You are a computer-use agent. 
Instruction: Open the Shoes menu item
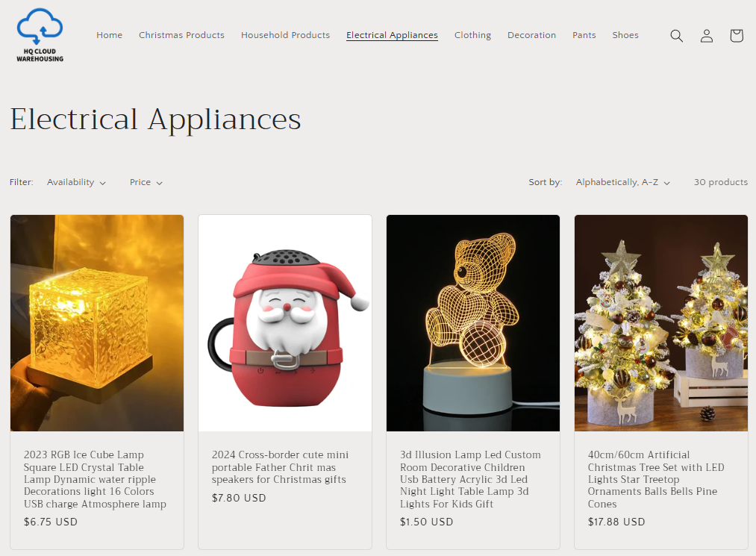625,35
